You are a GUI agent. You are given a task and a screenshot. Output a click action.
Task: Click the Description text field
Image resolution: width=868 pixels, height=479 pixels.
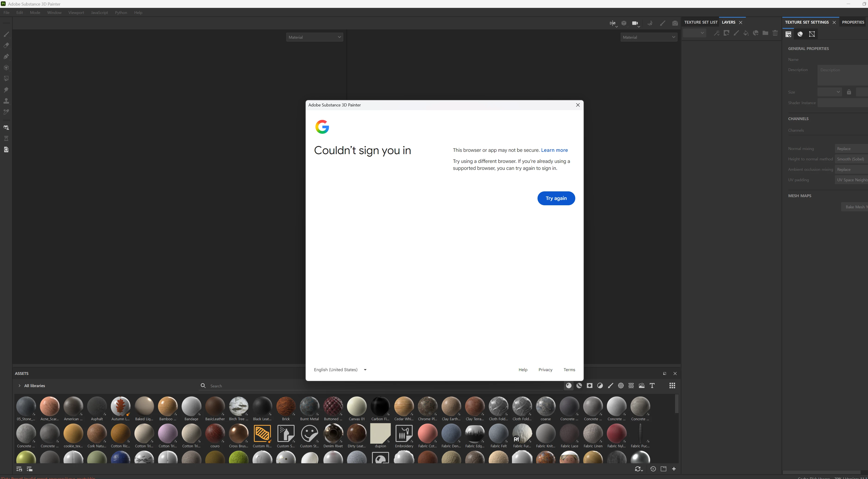(843, 75)
